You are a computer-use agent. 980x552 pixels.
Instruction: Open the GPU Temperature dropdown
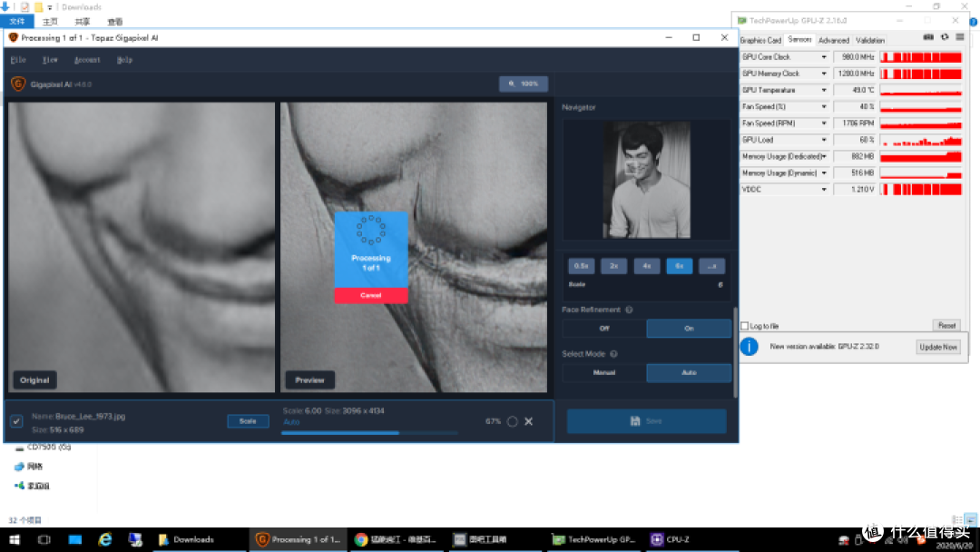click(824, 90)
